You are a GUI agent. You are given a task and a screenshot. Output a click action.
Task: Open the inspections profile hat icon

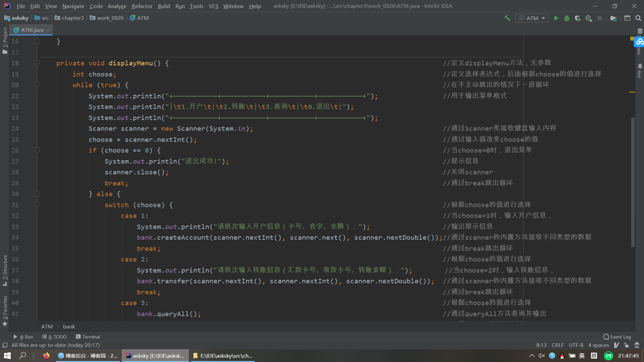[637, 345]
